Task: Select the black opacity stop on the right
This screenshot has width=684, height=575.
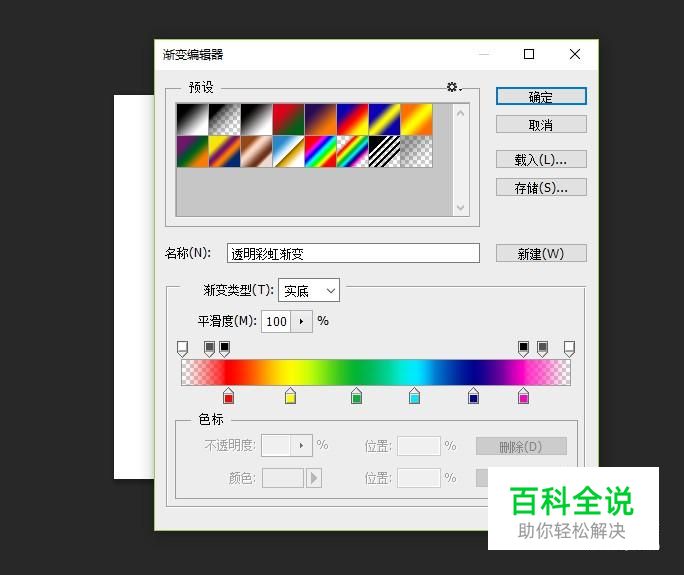Action: [x=523, y=349]
